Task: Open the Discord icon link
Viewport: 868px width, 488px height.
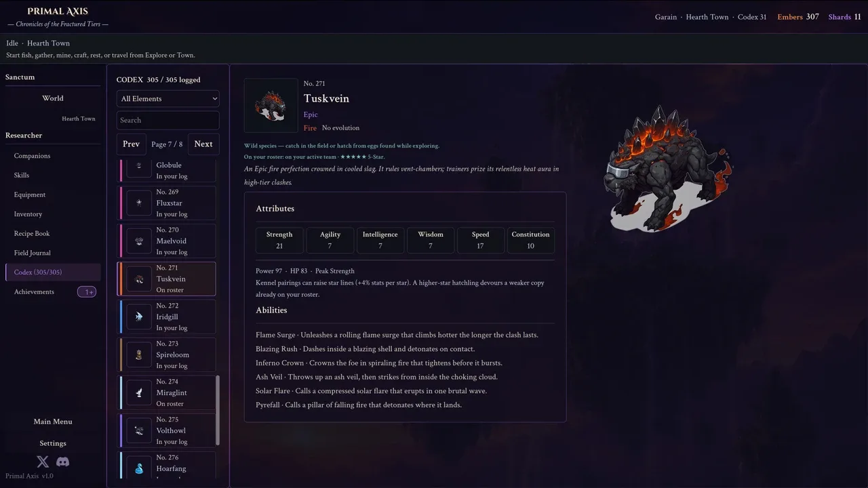Action: 62,462
